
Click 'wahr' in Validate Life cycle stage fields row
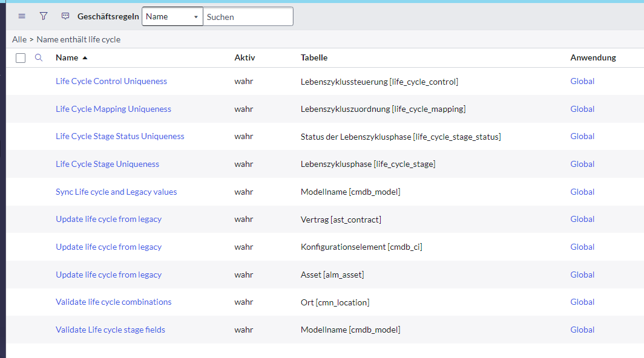click(x=244, y=330)
